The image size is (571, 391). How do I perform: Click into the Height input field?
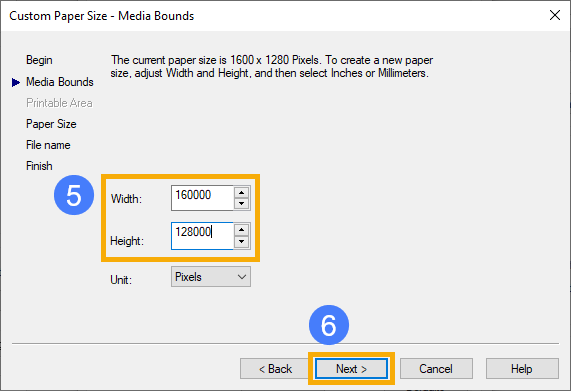click(202, 236)
